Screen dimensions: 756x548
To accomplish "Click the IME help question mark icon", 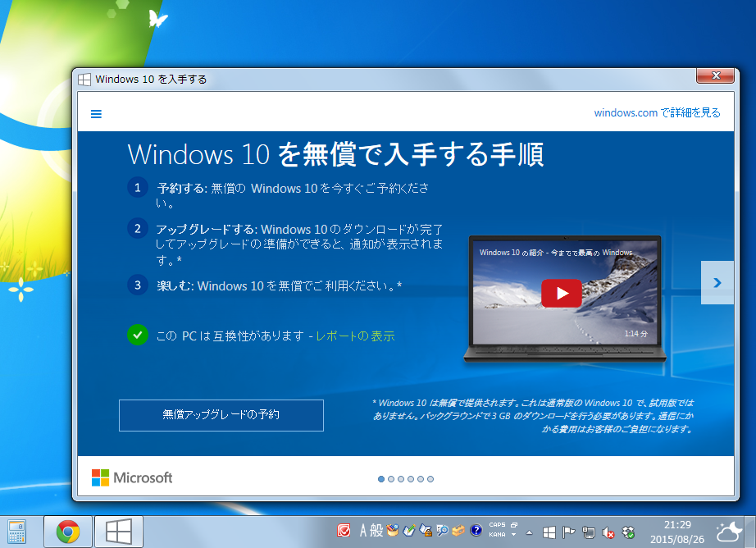I will pyautogui.click(x=476, y=531).
